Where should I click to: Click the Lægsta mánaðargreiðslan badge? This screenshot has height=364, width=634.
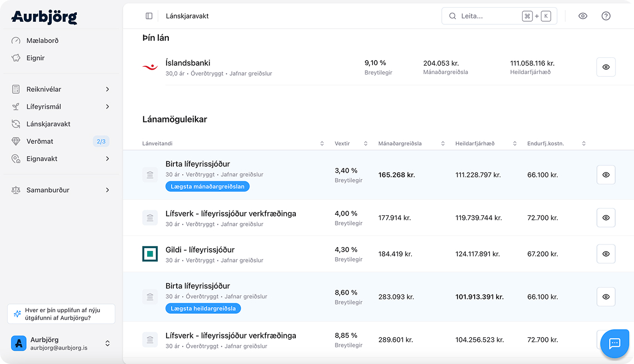(207, 186)
